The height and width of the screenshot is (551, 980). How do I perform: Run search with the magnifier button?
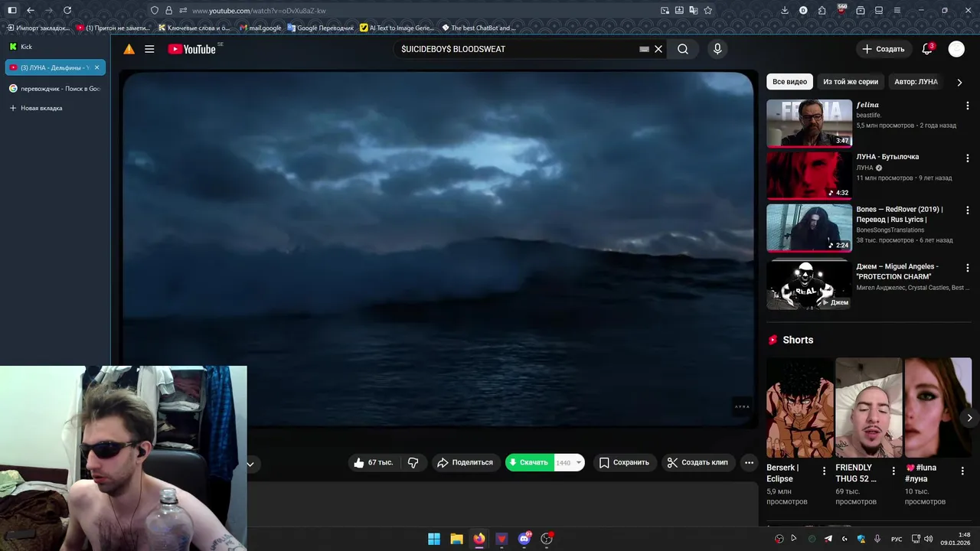click(682, 49)
